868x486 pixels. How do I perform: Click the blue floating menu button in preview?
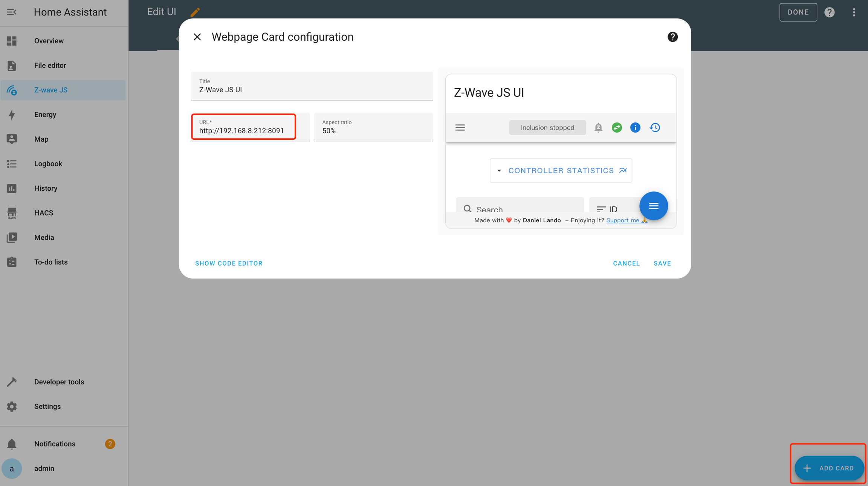click(654, 206)
